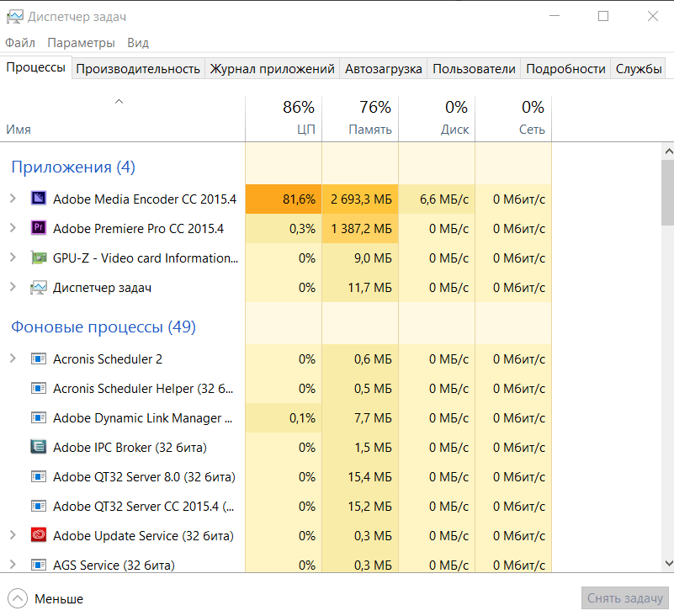Click the Adobe Media Encoder app icon
674x616 pixels.
point(39,198)
